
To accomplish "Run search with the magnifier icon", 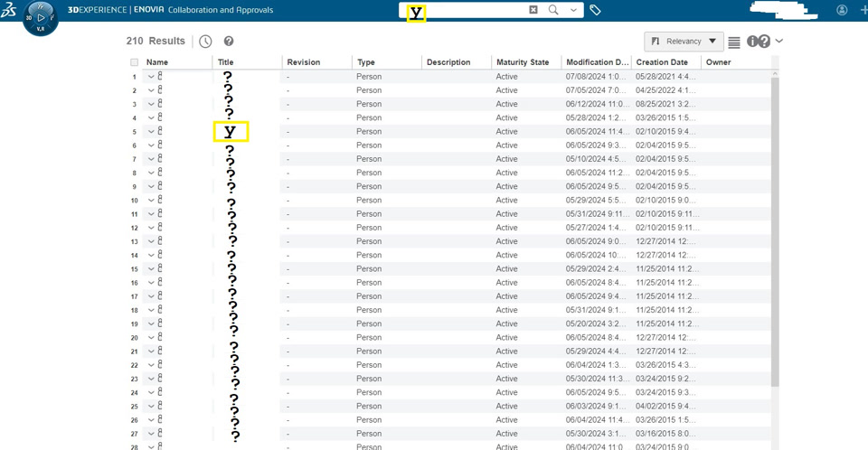I will (x=553, y=9).
